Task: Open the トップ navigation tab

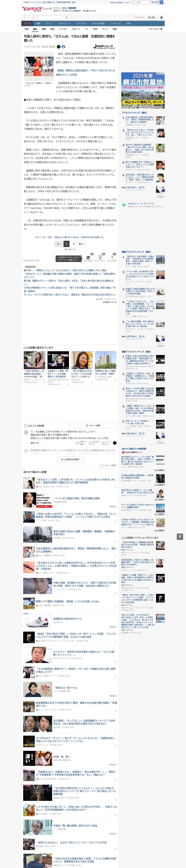Action: click(x=27, y=24)
